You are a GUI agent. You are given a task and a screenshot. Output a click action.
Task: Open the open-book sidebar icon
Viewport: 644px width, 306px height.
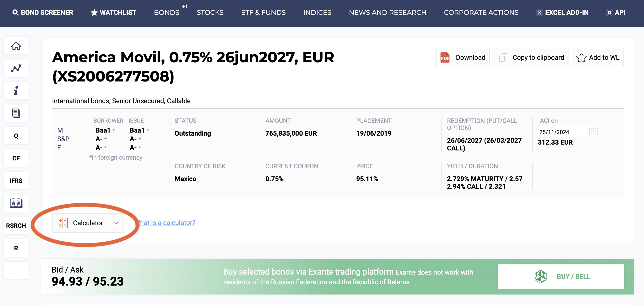click(x=16, y=203)
